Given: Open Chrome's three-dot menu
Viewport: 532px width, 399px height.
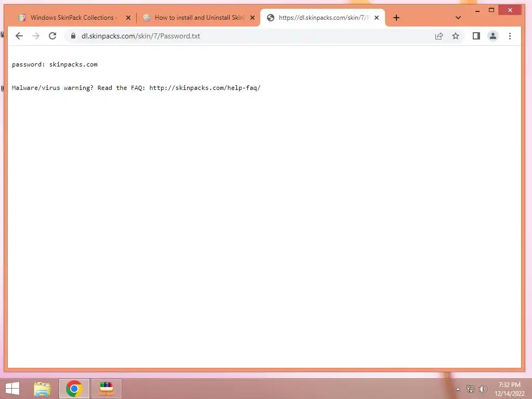Looking at the screenshot, I should 510,36.
